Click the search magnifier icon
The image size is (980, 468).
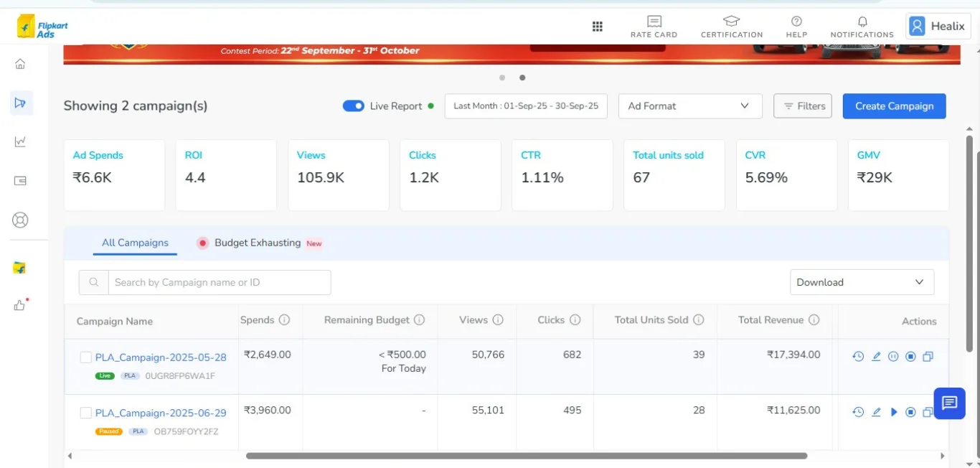coord(93,282)
